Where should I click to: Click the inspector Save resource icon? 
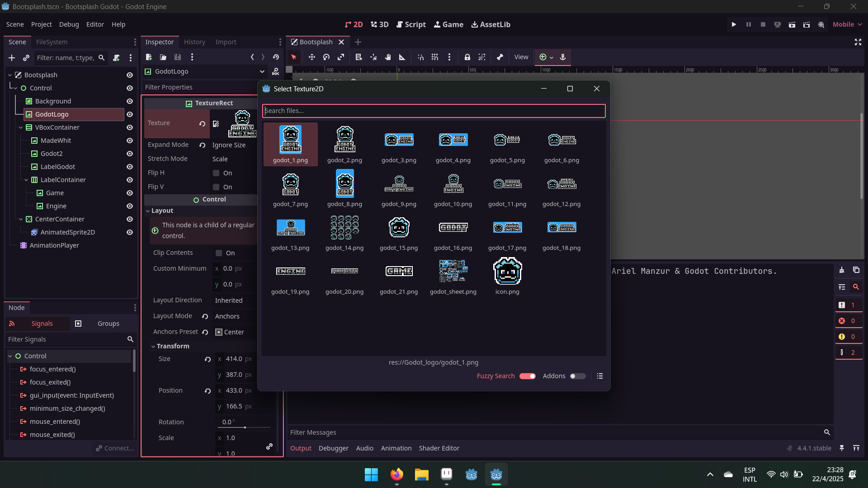click(178, 57)
